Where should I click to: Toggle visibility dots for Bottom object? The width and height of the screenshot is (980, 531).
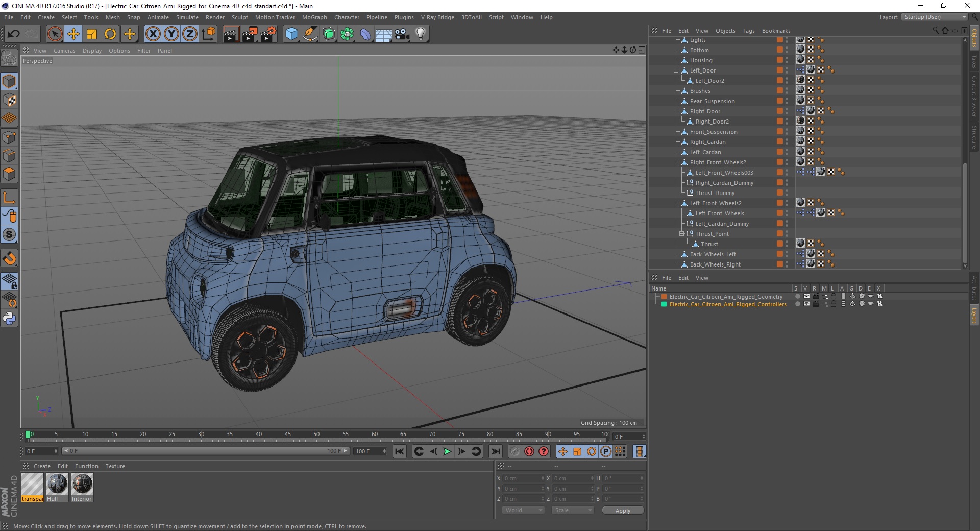[787, 50]
